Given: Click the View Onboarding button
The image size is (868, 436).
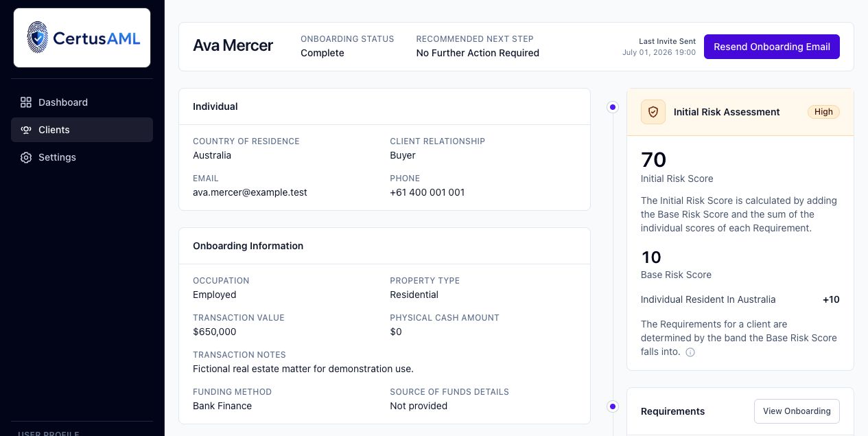Looking at the screenshot, I should (x=797, y=411).
